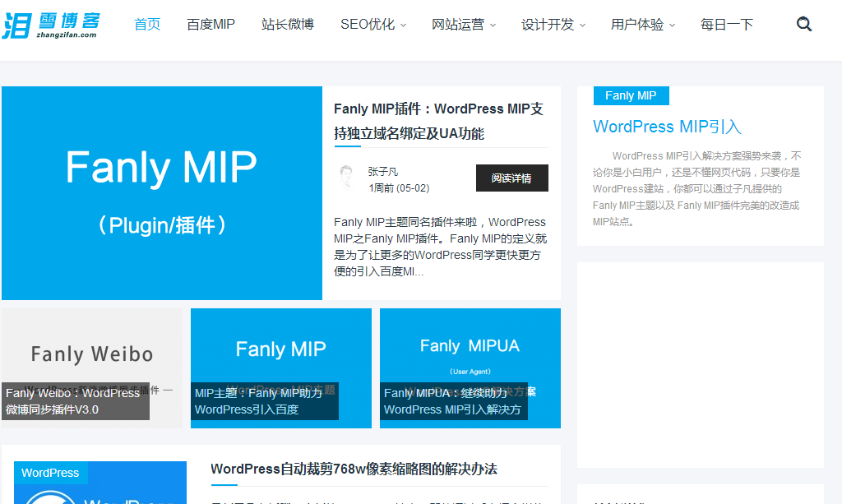Open Fanly MIP theme thumbnail card
The image size is (842, 504).
tap(281, 368)
